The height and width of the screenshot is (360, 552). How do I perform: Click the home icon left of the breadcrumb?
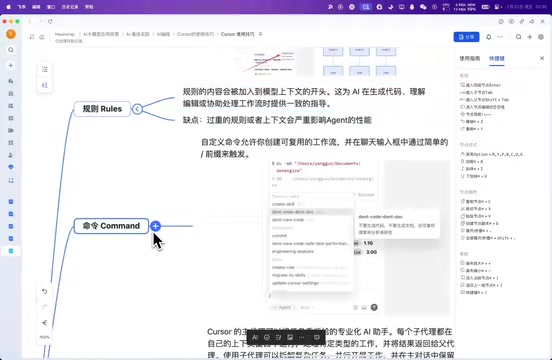(42, 37)
